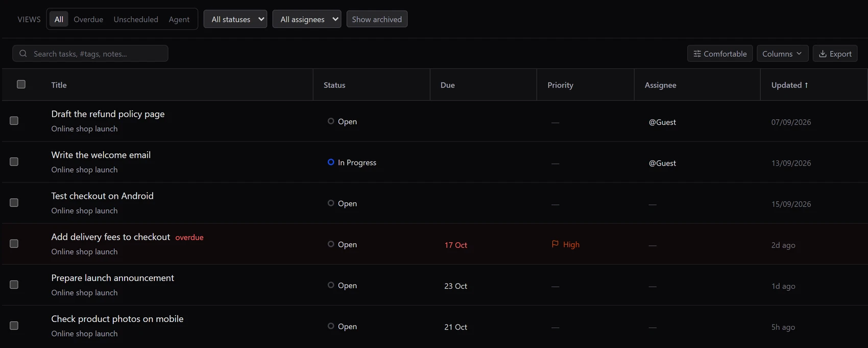The width and height of the screenshot is (868, 348).
Task: Click the Priority column header
Action: (560, 85)
